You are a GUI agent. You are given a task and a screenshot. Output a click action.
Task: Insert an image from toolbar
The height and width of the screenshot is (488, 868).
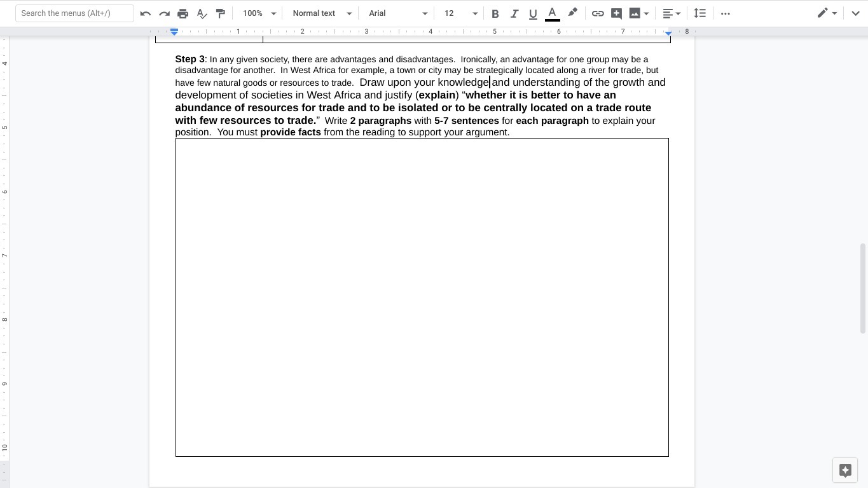click(x=635, y=13)
